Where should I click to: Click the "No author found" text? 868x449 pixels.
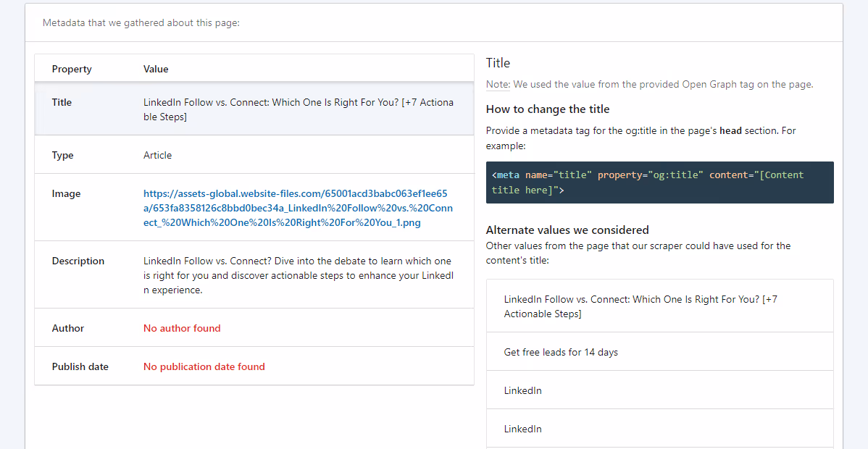click(182, 328)
